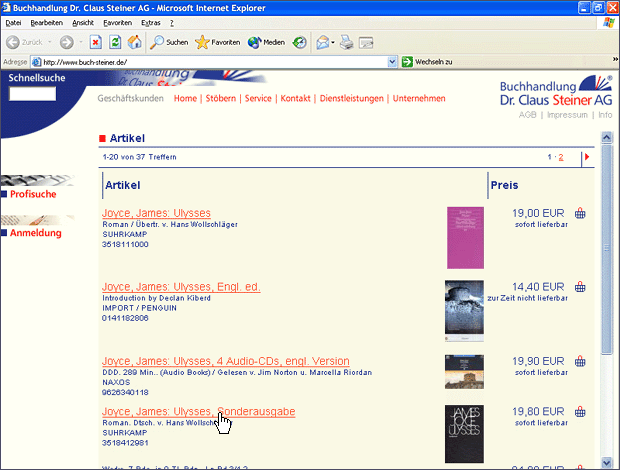620x470 pixels.
Task: Click the red next-page arrow
Action: click(x=587, y=157)
